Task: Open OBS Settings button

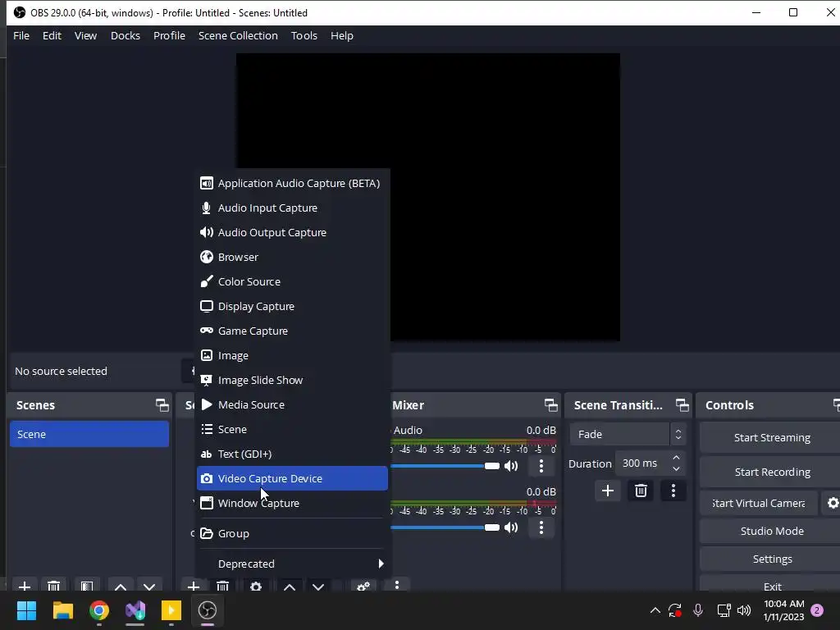Action: coord(771,559)
